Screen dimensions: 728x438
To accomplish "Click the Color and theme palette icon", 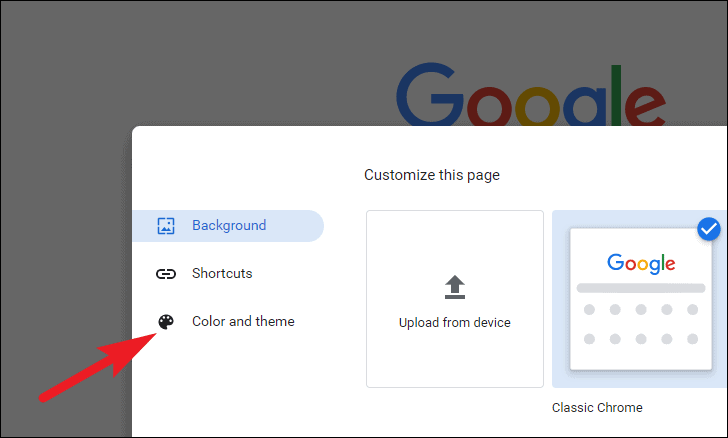I will click(166, 321).
